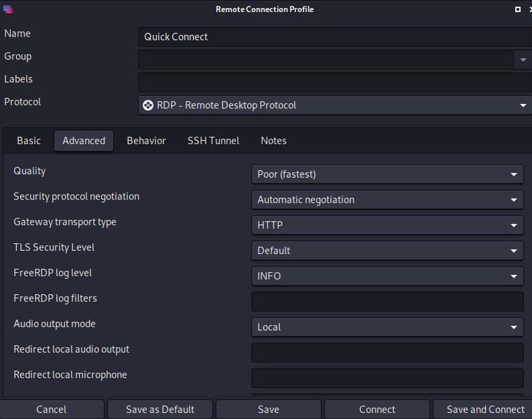
Task: Focus the Name input field
Action: (334, 37)
